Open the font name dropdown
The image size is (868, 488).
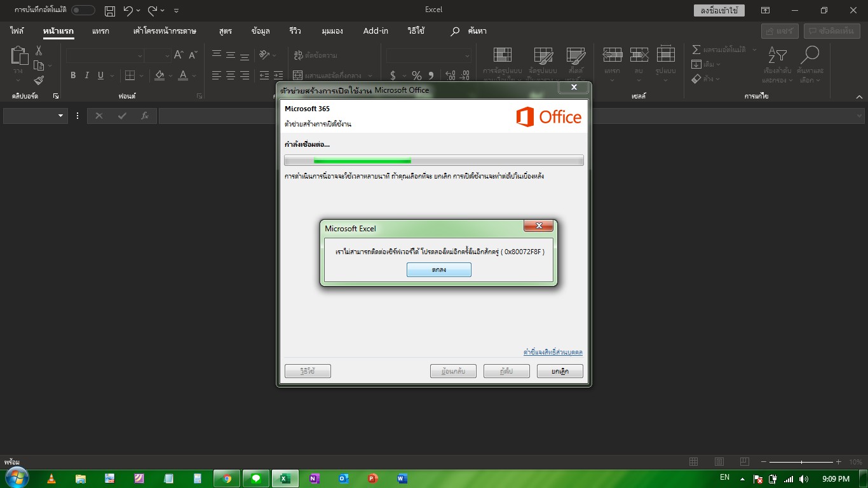(140, 56)
